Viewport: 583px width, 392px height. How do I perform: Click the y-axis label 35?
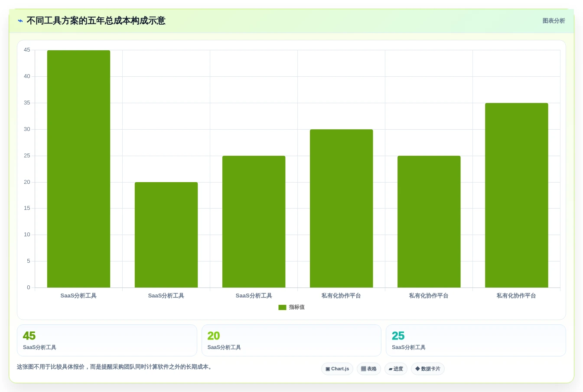tap(27, 103)
